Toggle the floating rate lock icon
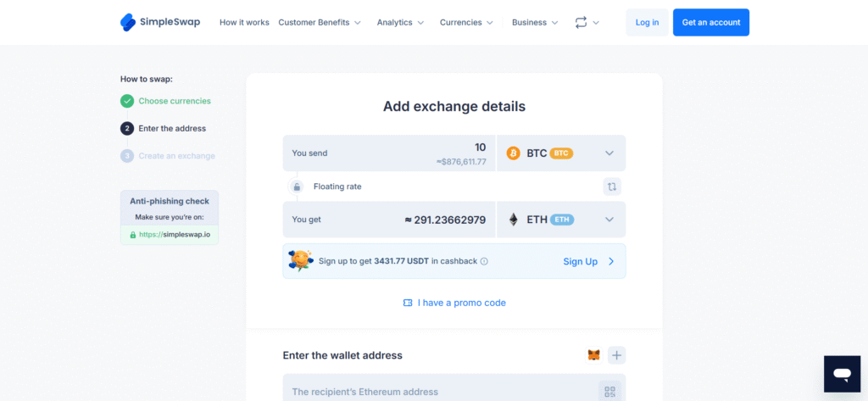Image resolution: width=868 pixels, height=401 pixels. (297, 187)
